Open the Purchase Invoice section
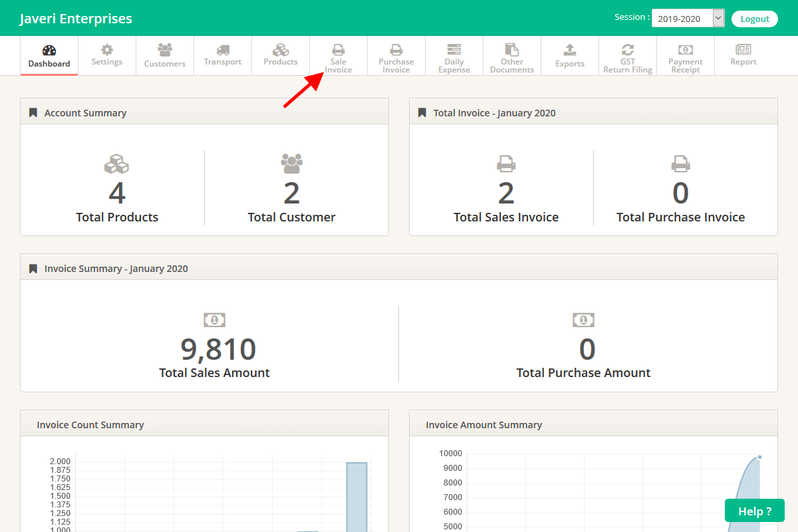Image resolution: width=798 pixels, height=532 pixels. (396, 56)
